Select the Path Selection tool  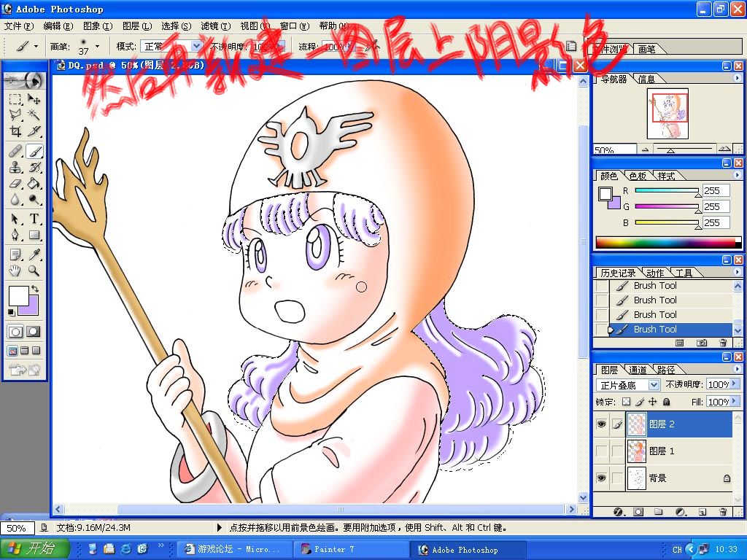pyautogui.click(x=15, y=219)
